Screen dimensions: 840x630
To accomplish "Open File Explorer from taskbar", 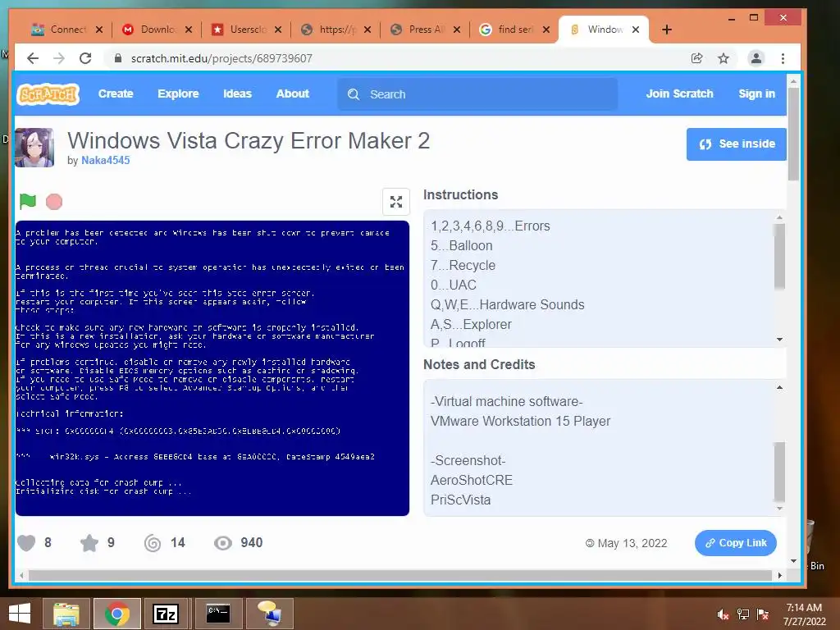I will coord(66,614).
